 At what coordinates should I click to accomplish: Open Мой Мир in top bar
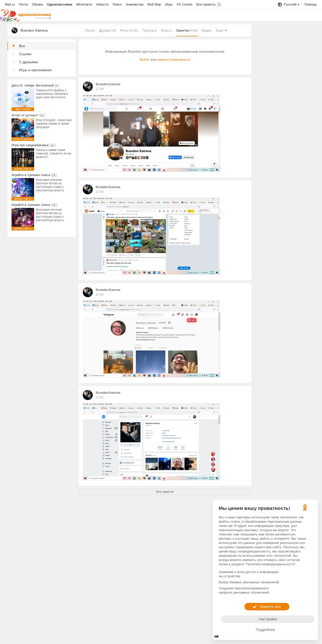point(154,5)
